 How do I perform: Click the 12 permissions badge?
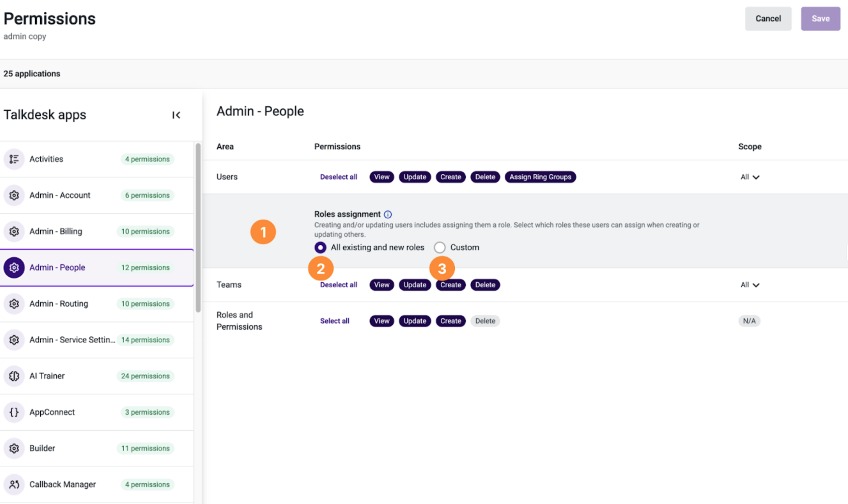pos(145,267)
